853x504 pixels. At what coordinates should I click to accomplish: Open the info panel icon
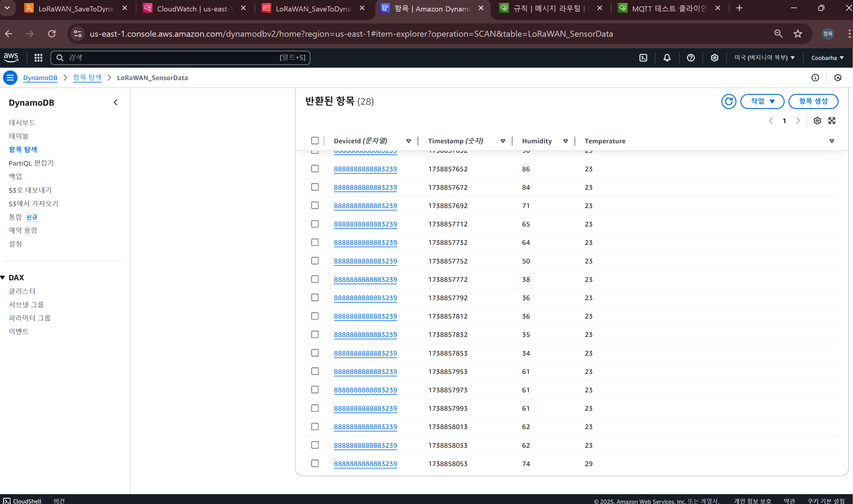click(815, 78)
